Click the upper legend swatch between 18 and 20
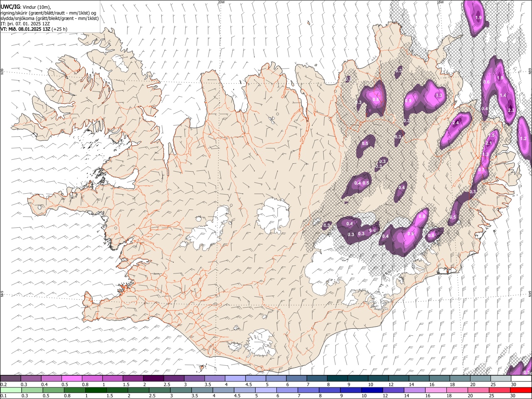Screen dimensions: 532x399 (459, 379)
